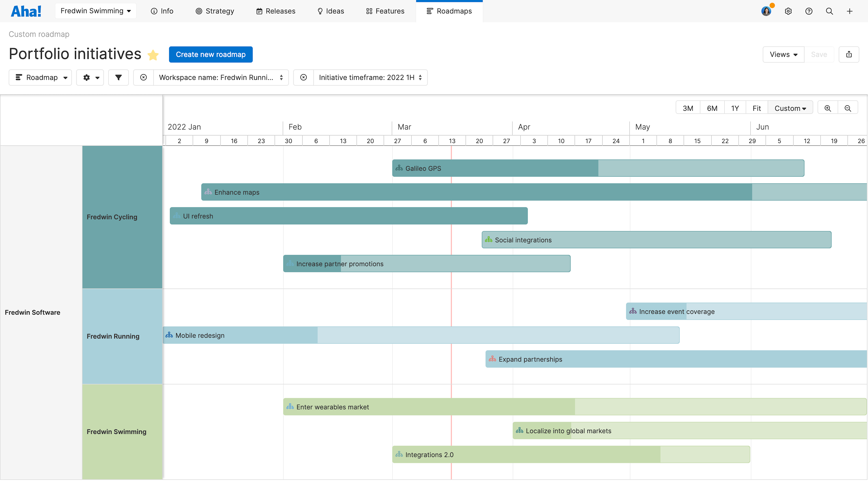
Task: Select the 6M zoom preset
Action: click(x=712, y=108)
